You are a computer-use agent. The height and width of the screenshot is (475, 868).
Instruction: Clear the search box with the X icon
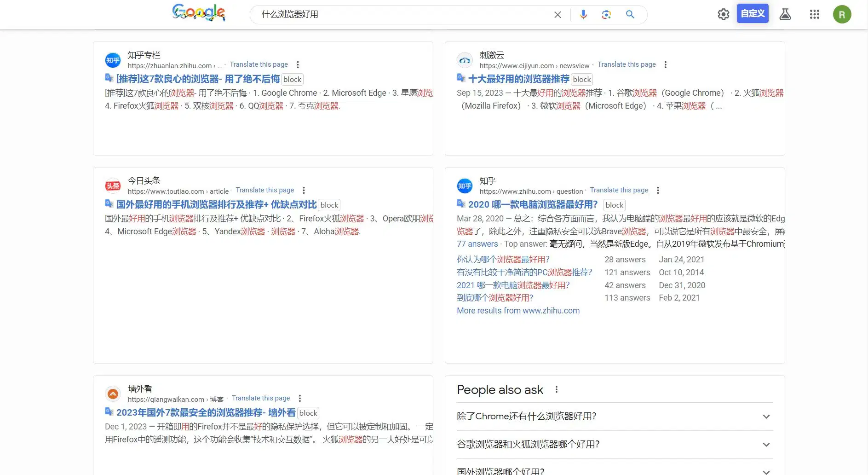tap(558, 15)
